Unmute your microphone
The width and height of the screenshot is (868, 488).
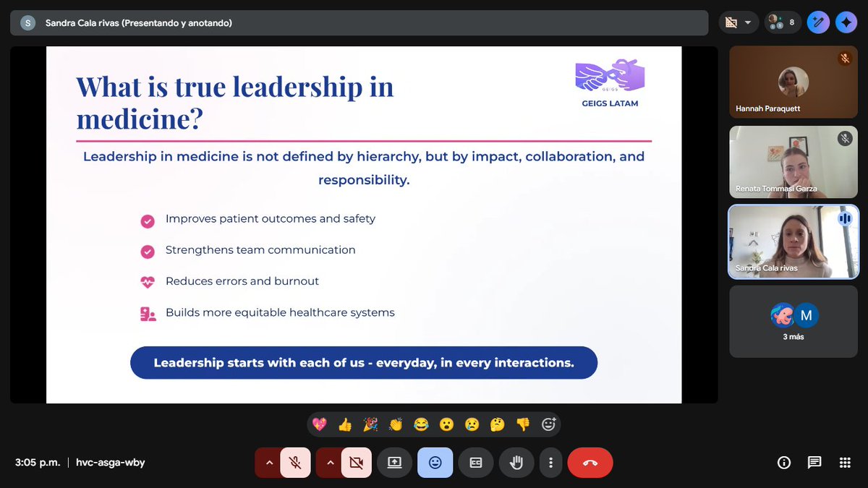click(295, 463)
